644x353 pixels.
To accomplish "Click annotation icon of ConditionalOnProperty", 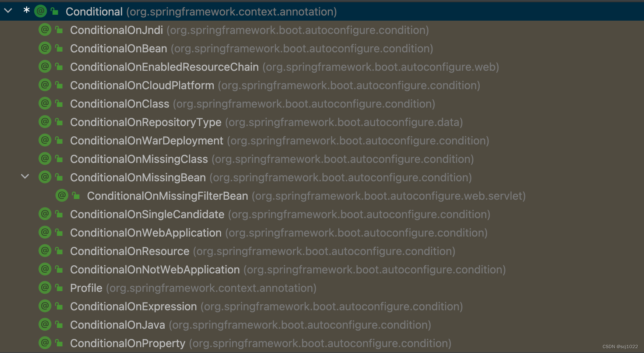I will pyautogui.click(x=45, y=343).
